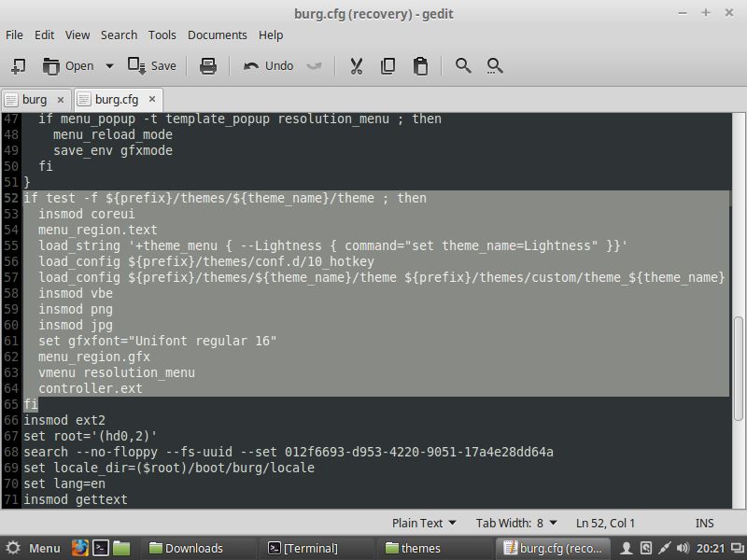
Task: Switch to the [Terminal] taskbar window
Action: 315,548
